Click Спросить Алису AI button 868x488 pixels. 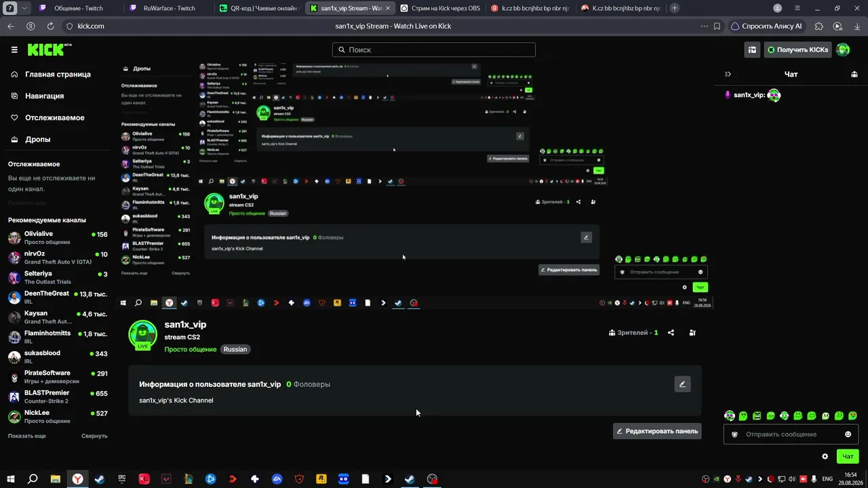point(766,26)
